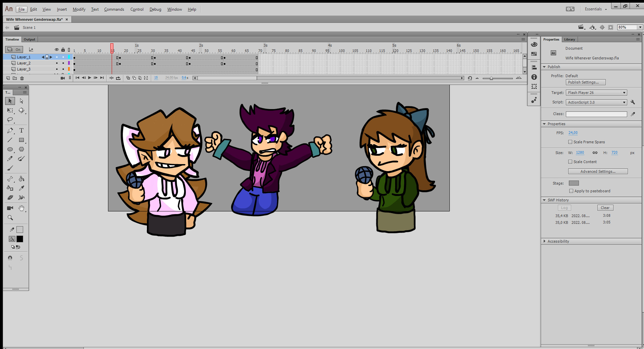Image resolution: width=644 pixels, height=349 pixels.
Task: Choose the Free Transform tool
Action: click(10, 110)
